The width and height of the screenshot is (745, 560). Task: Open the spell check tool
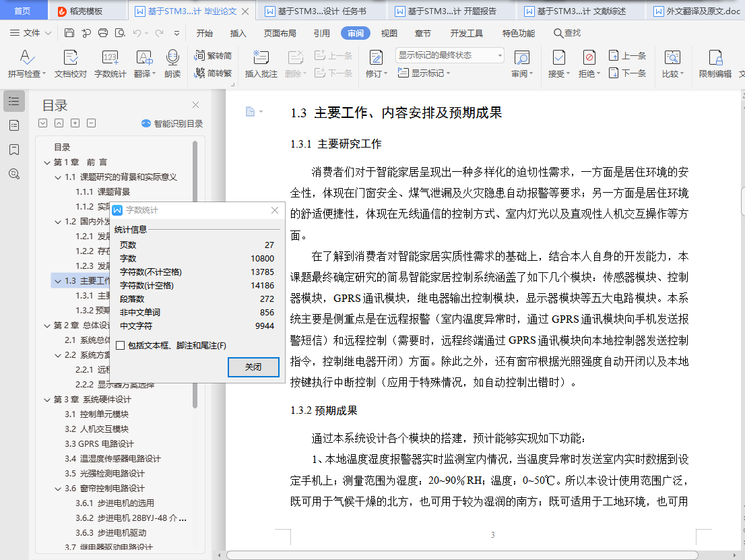click(27, 64)
